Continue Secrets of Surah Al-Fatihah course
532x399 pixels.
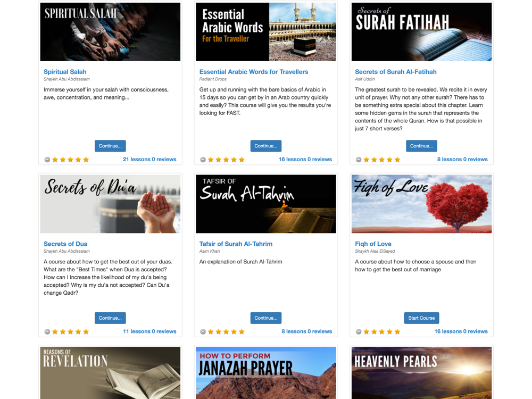[421, 146]
